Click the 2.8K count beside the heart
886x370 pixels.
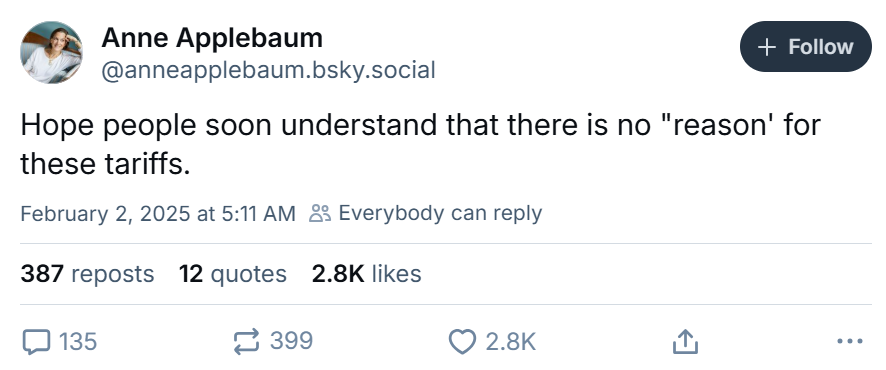pyautogui.click(x=510, y=342)
